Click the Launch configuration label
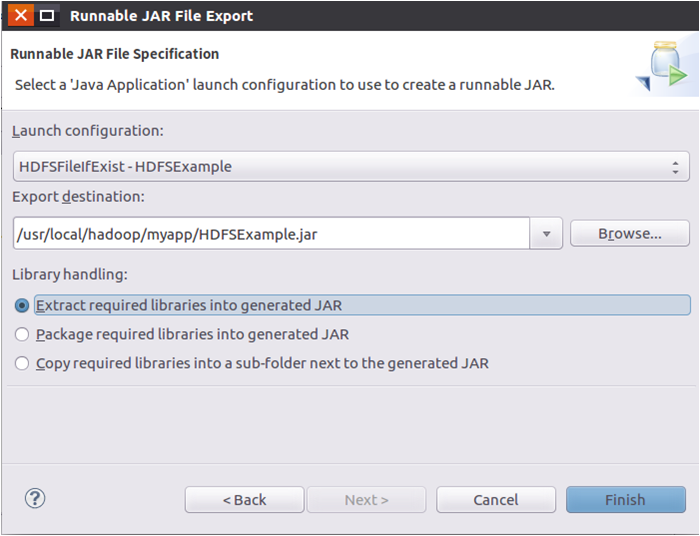This screenshot has height=536, width=700. pyautogui.click(x=87, y=131)
